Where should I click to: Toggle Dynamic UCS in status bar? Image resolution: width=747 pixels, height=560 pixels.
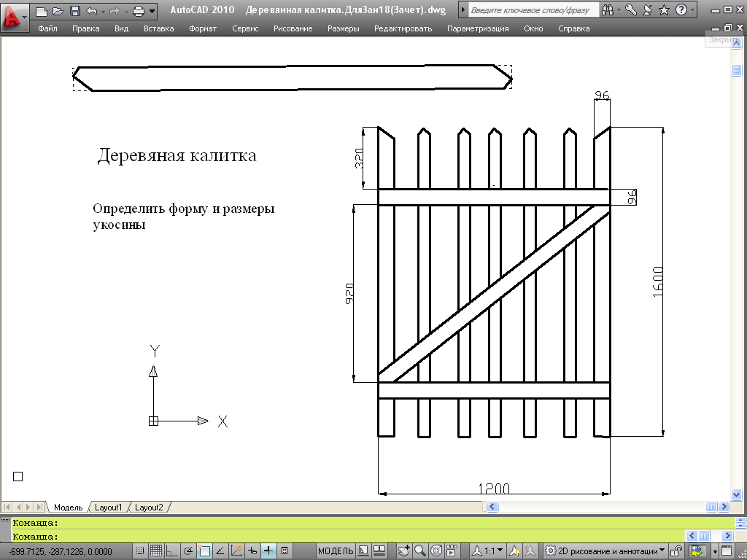236,551
